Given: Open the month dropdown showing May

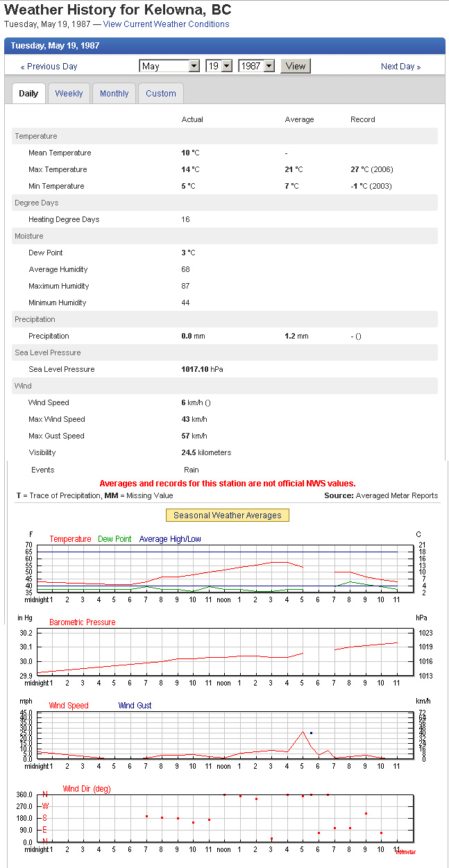Looking at the screenshot, I should click(169, 66).
